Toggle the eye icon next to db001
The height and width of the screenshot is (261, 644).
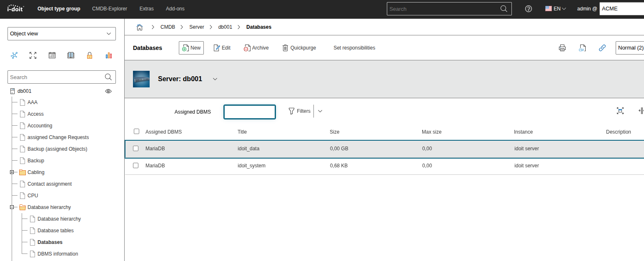[x=108, y=91]
